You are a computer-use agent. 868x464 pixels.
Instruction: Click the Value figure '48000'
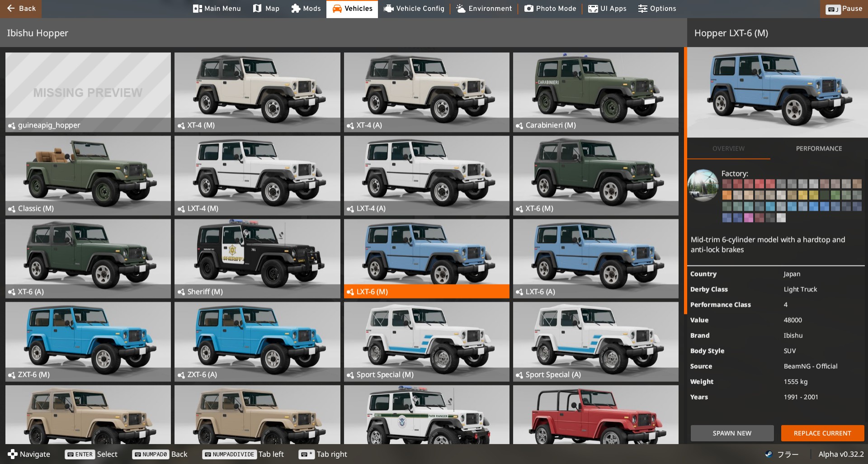pyautogui.click(x=793, y=320)
